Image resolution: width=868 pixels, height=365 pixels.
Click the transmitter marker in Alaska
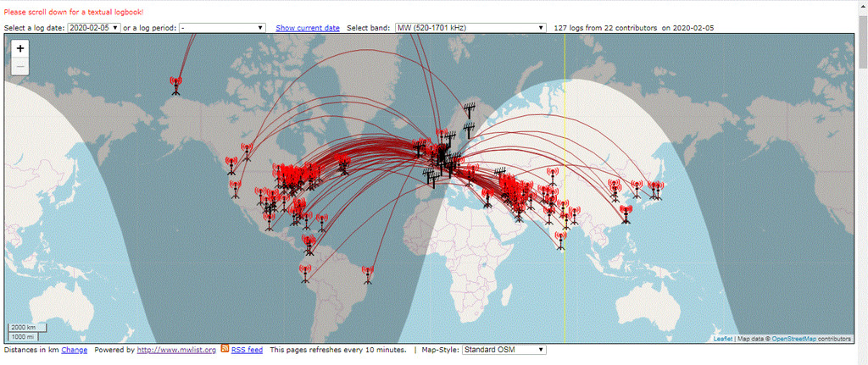pyautogui.click(x=175, y=85)
